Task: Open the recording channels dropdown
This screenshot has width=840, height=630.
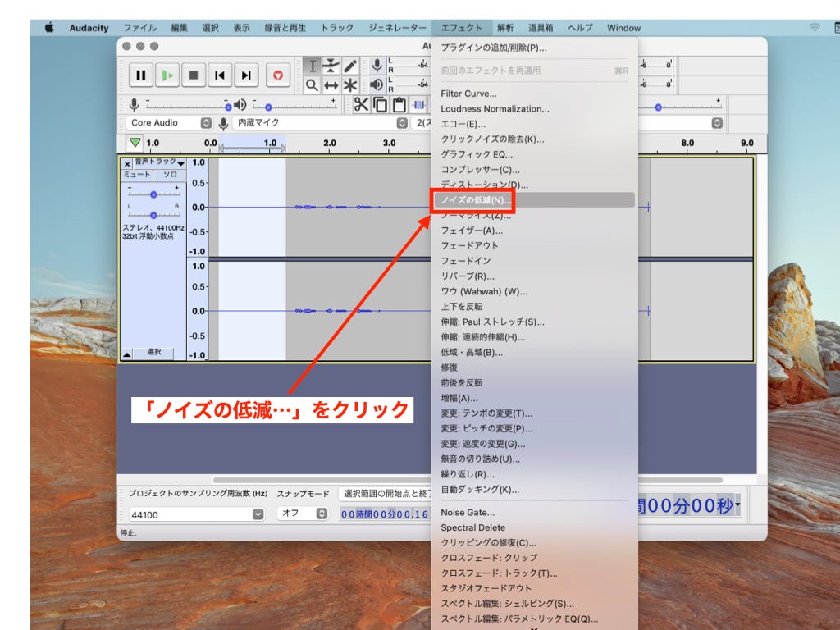Action: (x=422, y=123)
